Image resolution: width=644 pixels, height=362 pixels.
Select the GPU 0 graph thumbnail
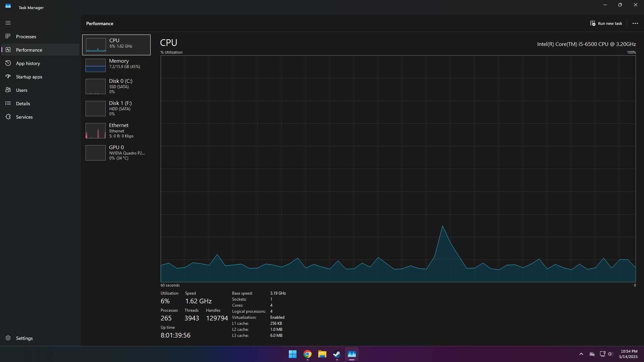pyautogui.click(x=96, y=153)
